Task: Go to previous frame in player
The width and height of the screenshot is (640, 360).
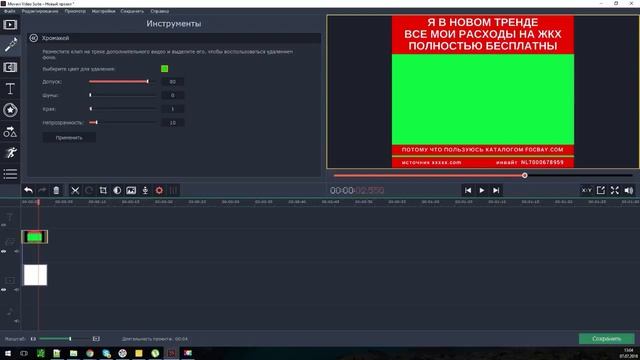Action: tap(468, 190)
